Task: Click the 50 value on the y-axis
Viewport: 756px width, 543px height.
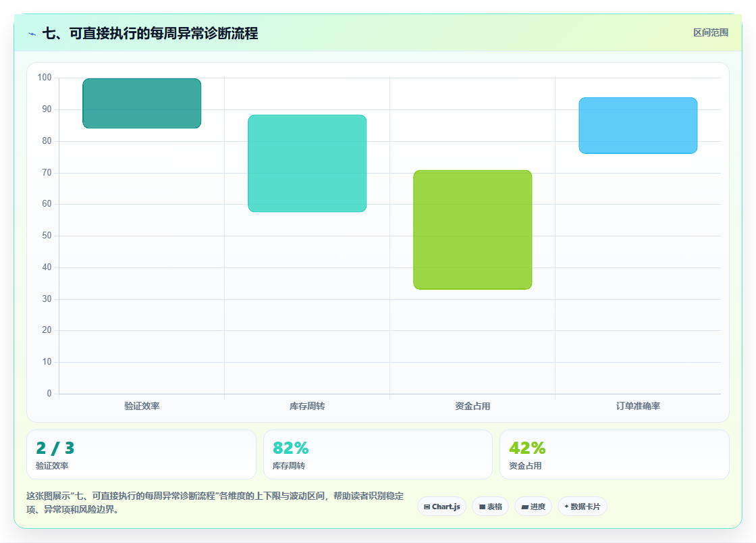Action: tap(47, 235)
